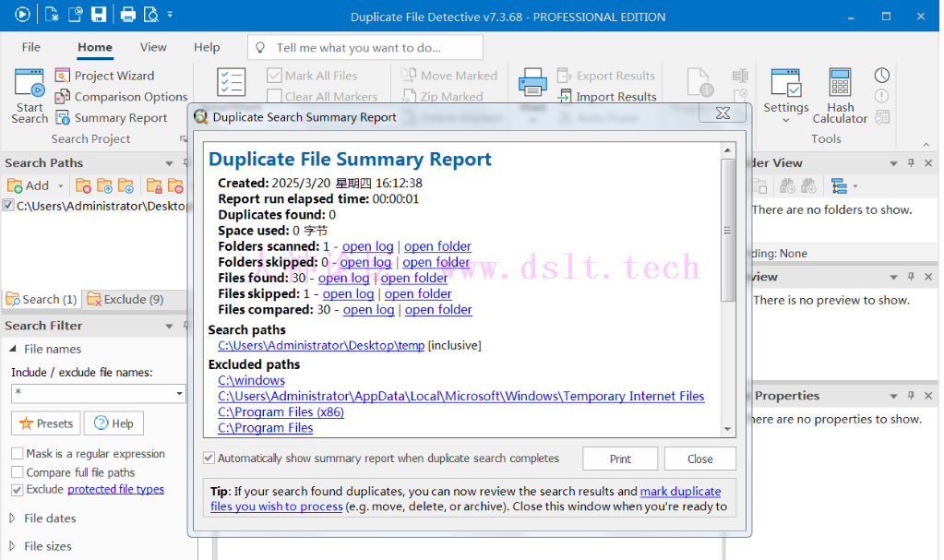Viewport: 944px width, 560px height.
Task: Click the Print button in the report dialog
Action: click(620, 459)
